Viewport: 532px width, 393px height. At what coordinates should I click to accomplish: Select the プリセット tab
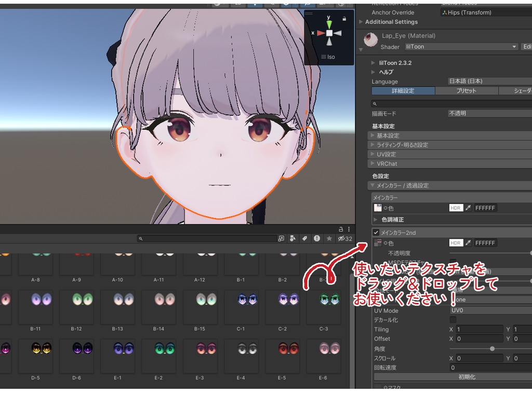pos(466,90)
